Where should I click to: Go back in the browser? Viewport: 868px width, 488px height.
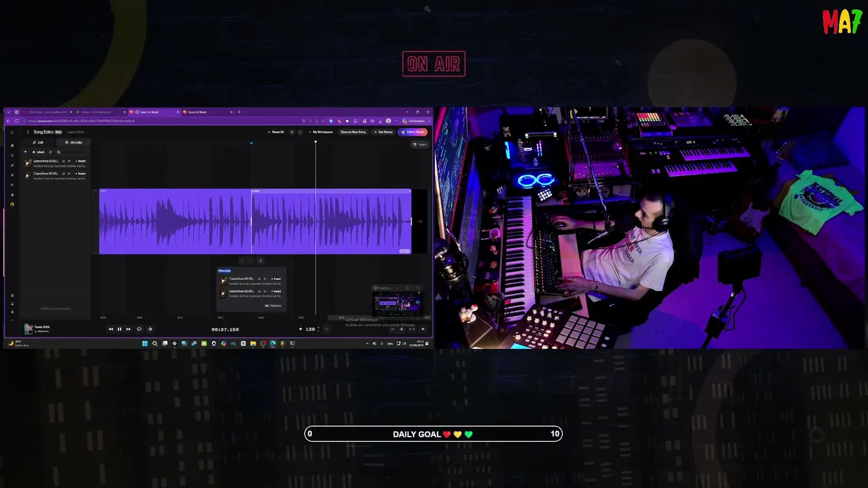point(8,121)
